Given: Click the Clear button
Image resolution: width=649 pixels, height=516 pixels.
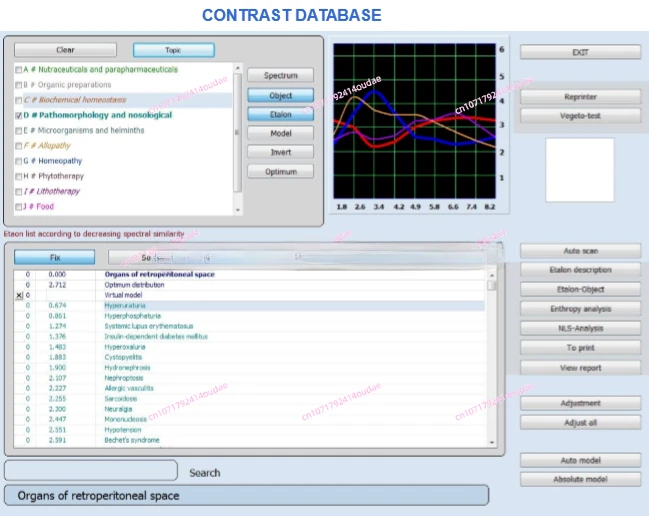Looking at the screenshot, I should point(65,50).
